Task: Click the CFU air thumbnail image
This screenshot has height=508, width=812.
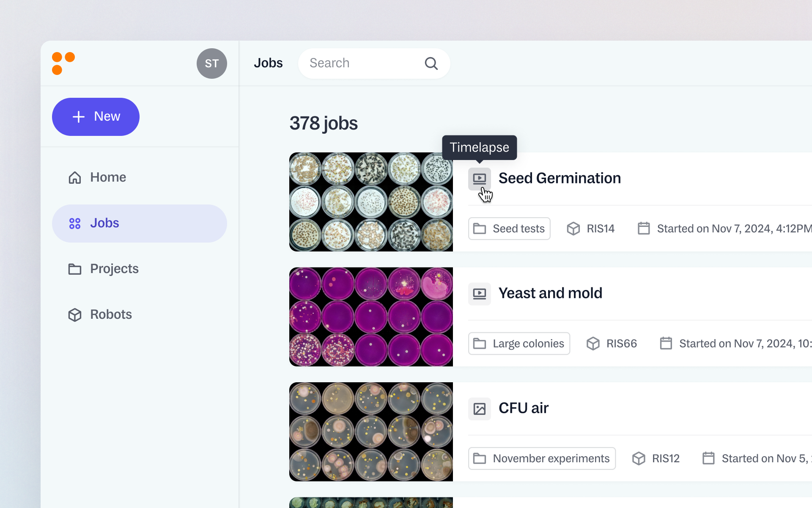Action: tap(371, 431)
